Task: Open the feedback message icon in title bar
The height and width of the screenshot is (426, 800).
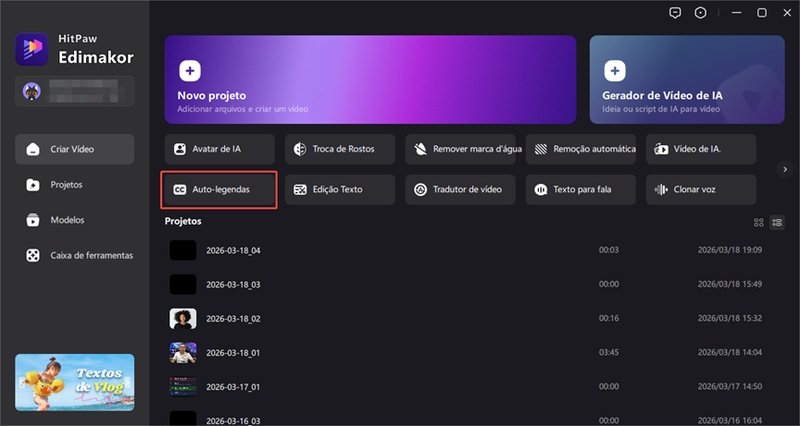Action: pos(676,13)
